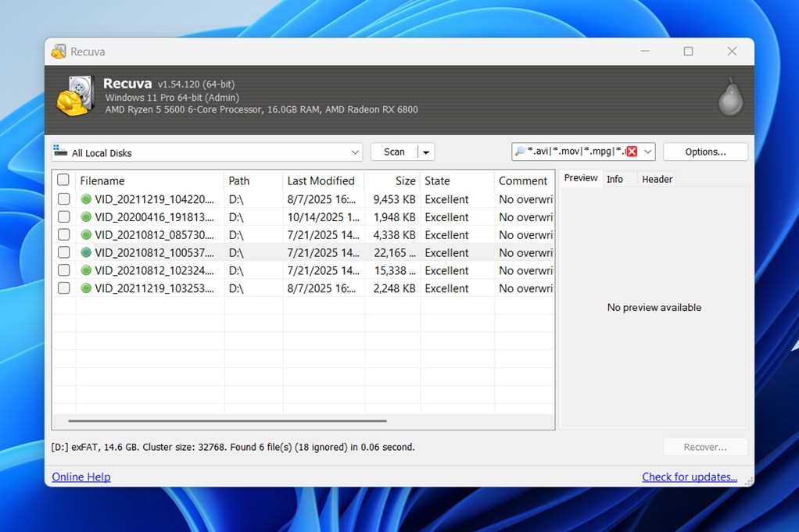Check the box beside VID_20210812_100537

tap(63, 252)
